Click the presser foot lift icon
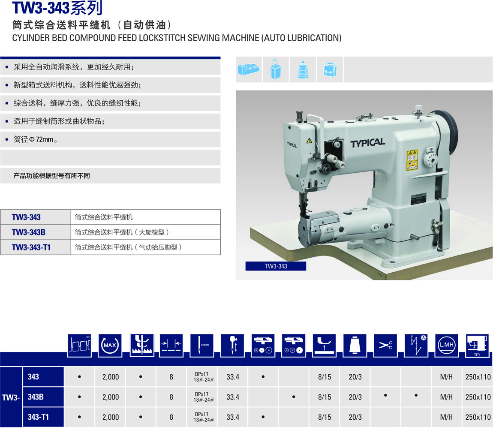 click(x=324, y=346)
